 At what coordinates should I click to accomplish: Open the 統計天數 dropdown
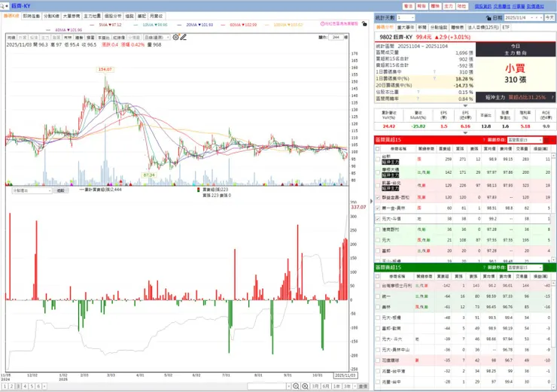tap(406, 17)
